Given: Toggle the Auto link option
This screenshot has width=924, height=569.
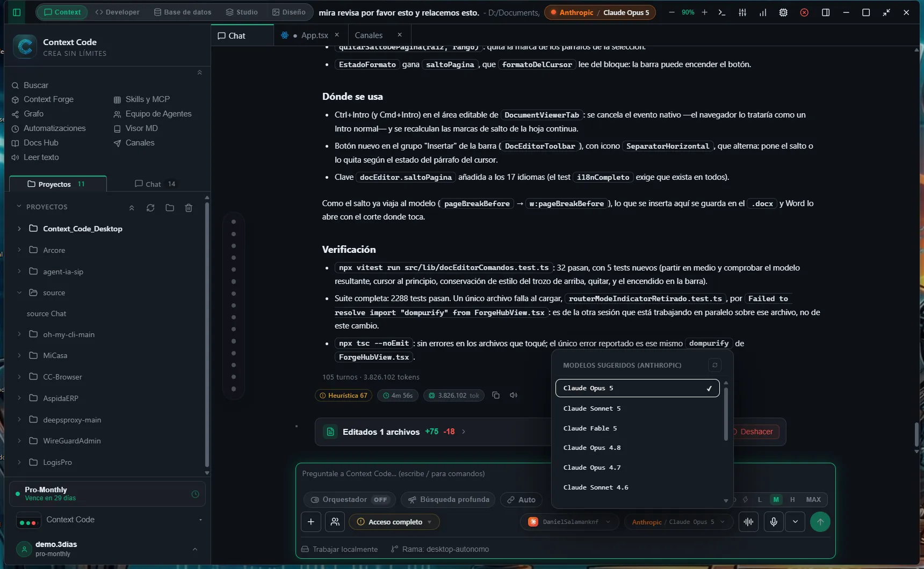Looking at the screenshot, I should [x=521, y=500].
